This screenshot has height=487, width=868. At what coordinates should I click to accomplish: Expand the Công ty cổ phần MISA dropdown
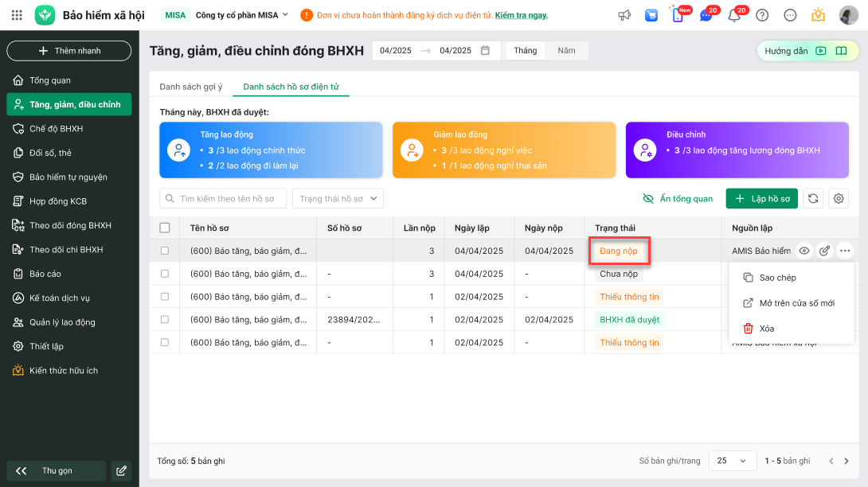(242, 15)
